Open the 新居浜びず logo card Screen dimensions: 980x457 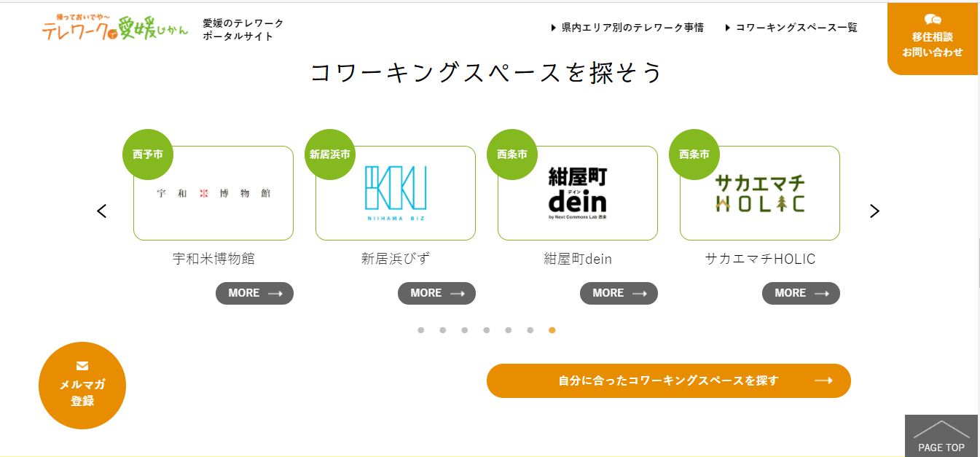396,193
